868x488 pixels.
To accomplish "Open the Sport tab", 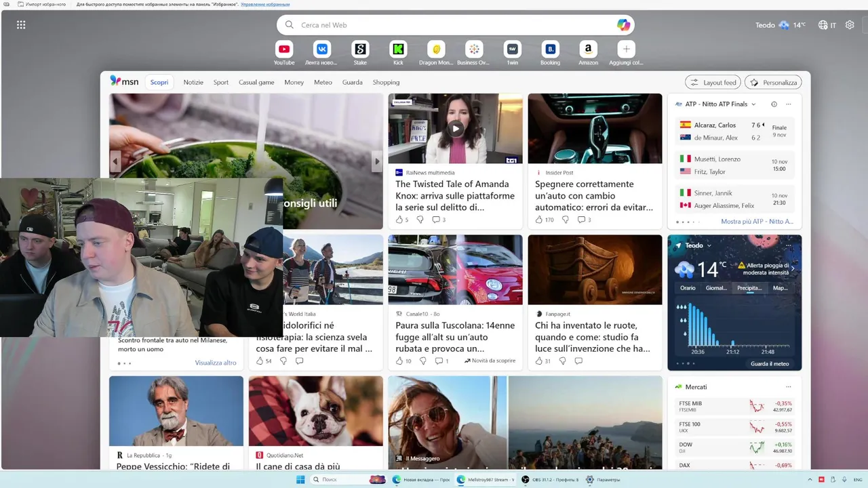I will click(x=221, y=82).
